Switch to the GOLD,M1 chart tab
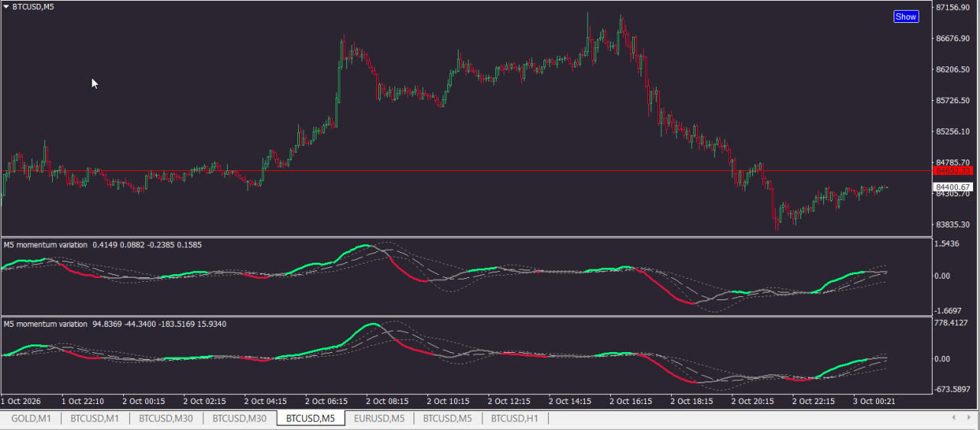 [31, 419]
